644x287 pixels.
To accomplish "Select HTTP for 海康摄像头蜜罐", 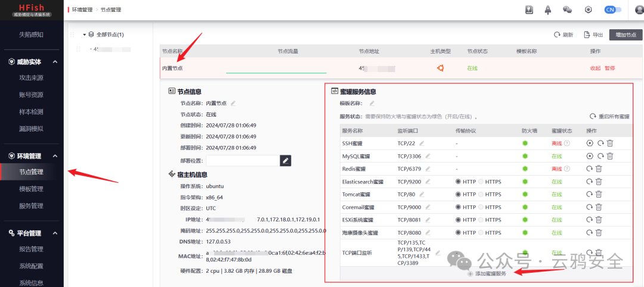I will 459,232.
